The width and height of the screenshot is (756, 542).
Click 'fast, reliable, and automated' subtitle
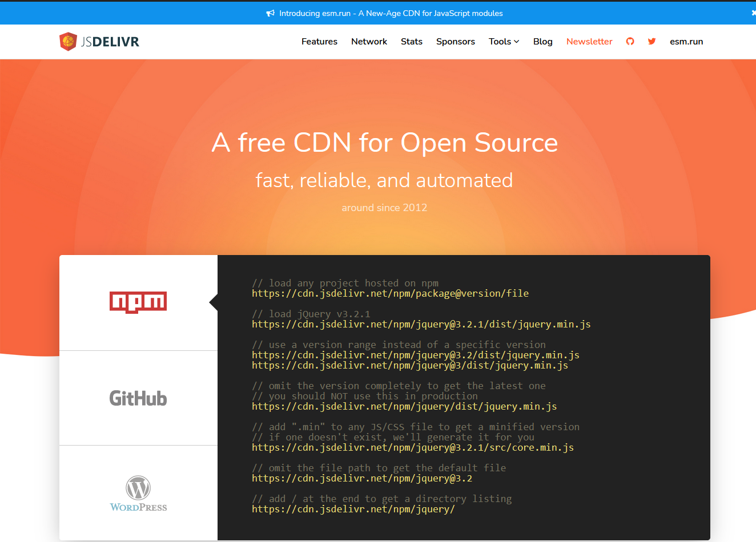pyautogui.click(x=384, y=180)
